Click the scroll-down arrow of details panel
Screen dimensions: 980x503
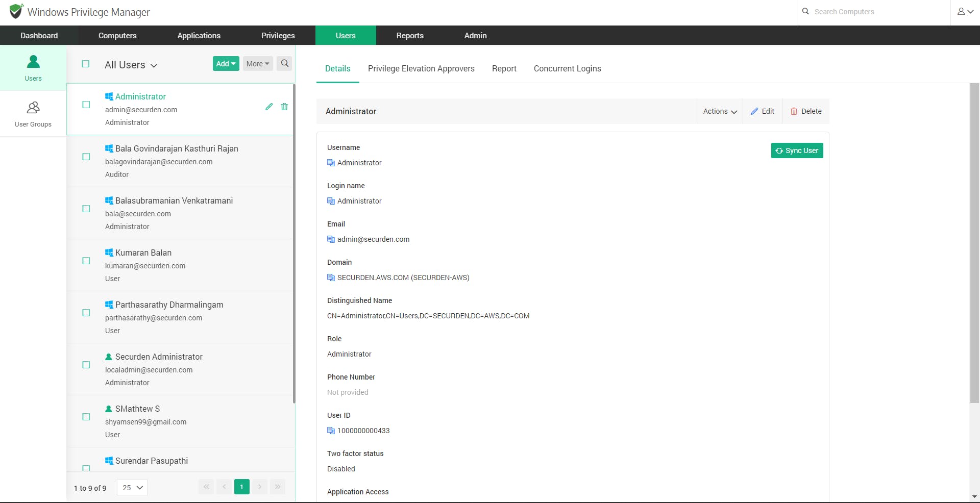click(x=974, y=496)
